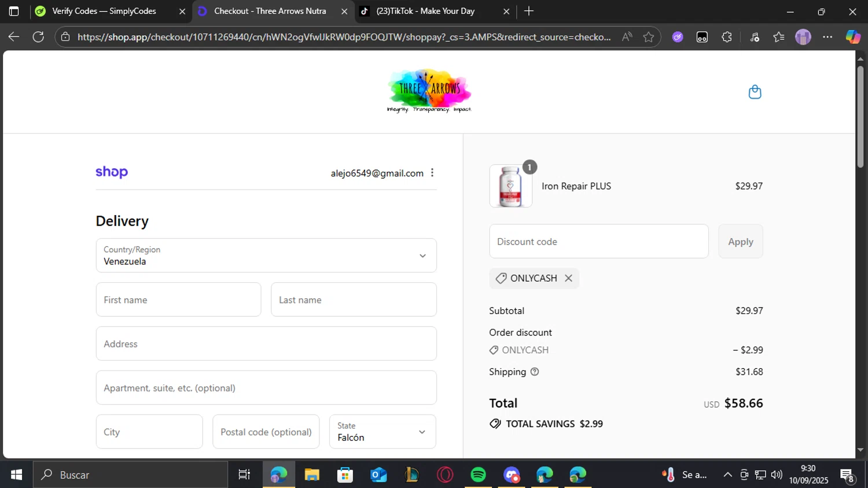Open Microsoft Store from taskbar

tap(345, 475)
